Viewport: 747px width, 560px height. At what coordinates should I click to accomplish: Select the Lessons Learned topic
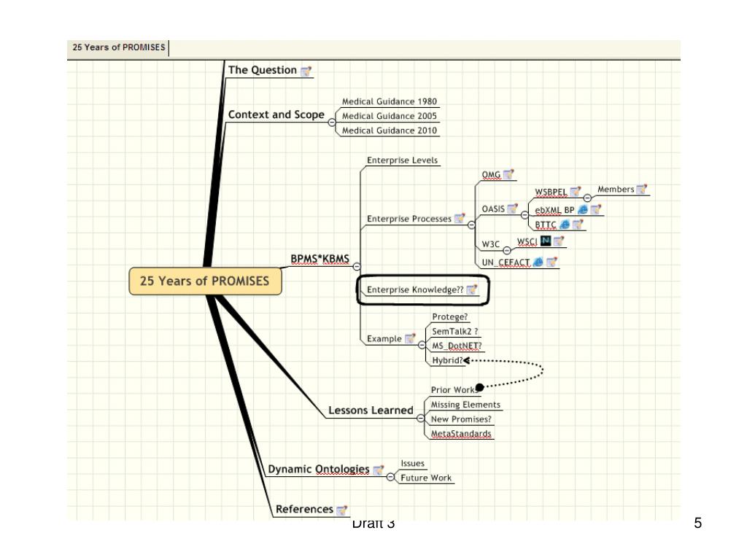(371, 411)
